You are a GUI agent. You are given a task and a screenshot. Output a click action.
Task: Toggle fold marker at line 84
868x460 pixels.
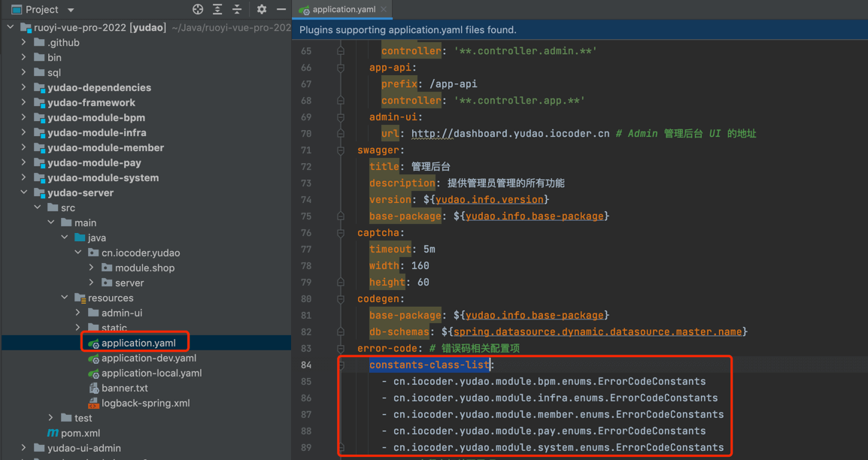point(341,365)
